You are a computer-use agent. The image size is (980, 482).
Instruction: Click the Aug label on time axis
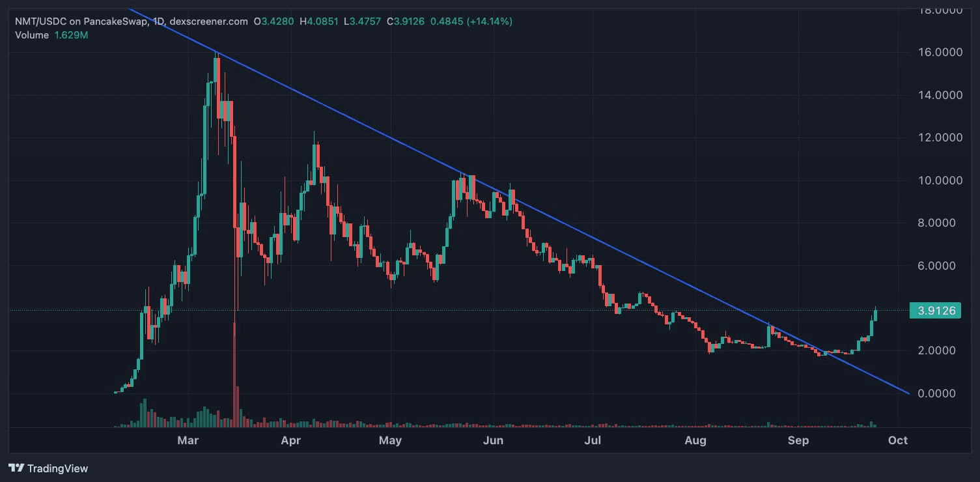click(x=695, y=441)
